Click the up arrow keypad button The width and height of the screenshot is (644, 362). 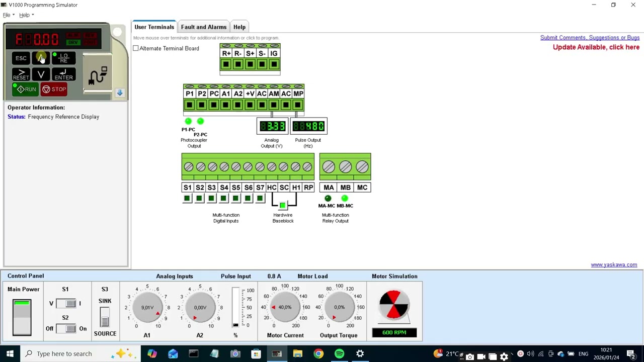tap(41, 58)
